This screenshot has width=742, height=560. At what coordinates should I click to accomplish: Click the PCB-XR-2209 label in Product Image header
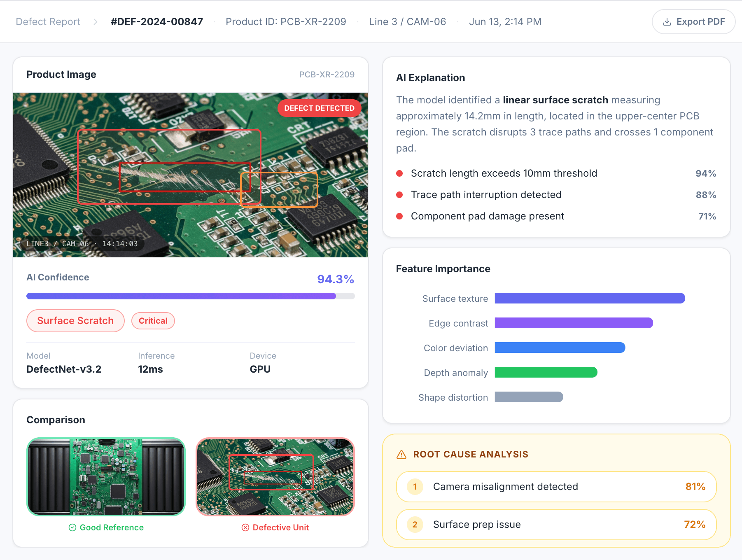point(327,75)
